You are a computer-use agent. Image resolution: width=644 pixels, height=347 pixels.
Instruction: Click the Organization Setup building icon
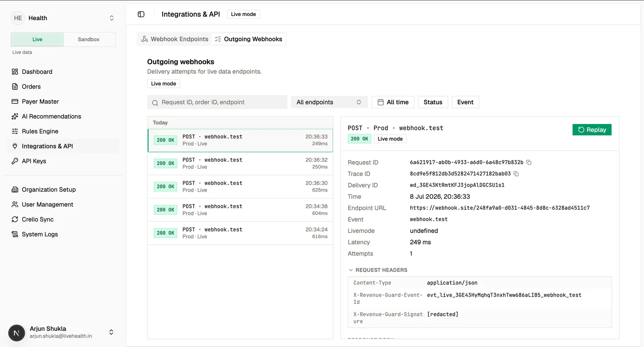point(15,190)
